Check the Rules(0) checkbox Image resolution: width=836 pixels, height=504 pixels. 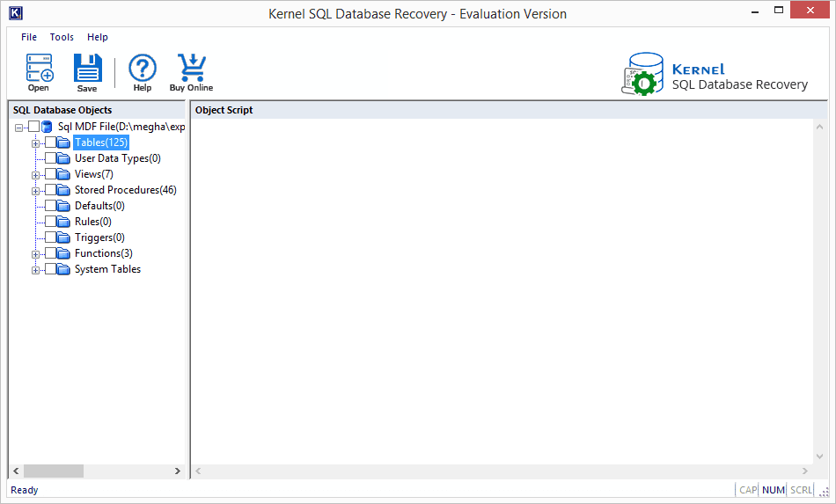tap(51, 222)
